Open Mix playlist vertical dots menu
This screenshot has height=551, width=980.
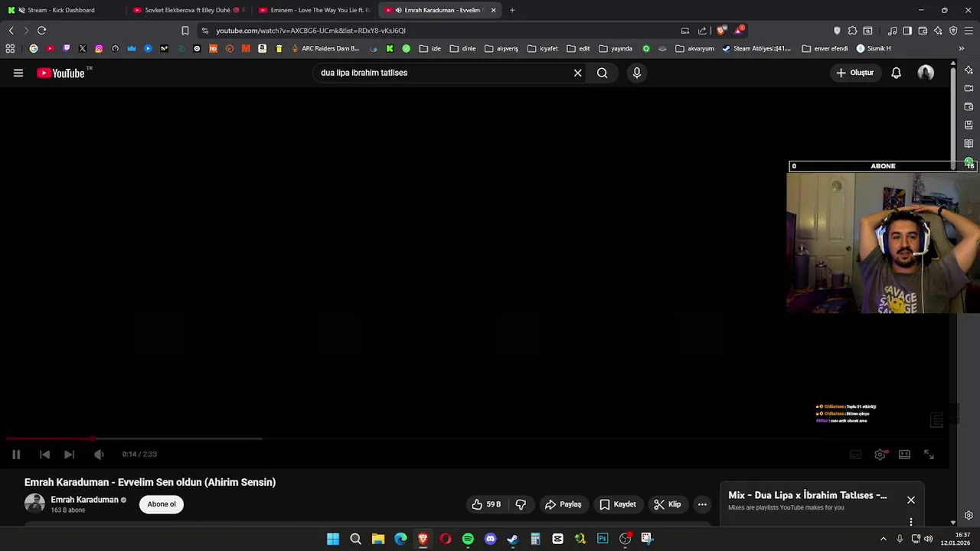911,522
